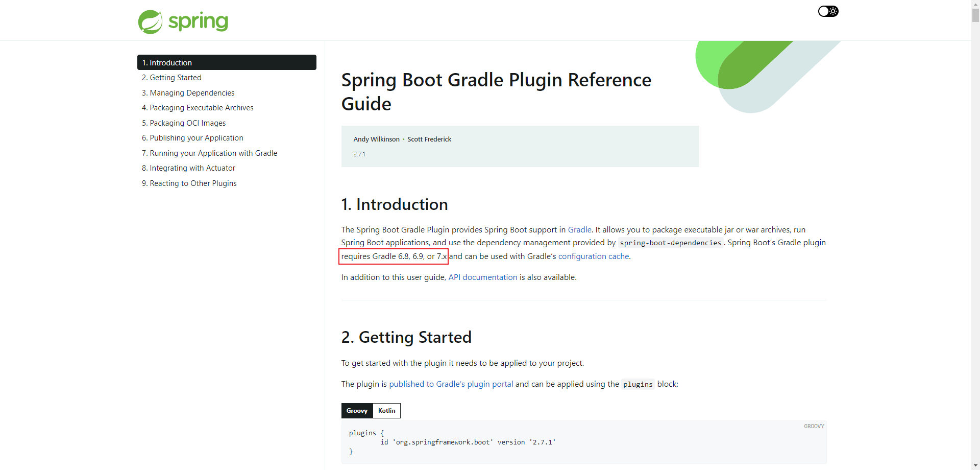Click the Spring Boot Gradle Plugin Reference Guide title
This screenshot has height=470, width=980.
point(496,92)
